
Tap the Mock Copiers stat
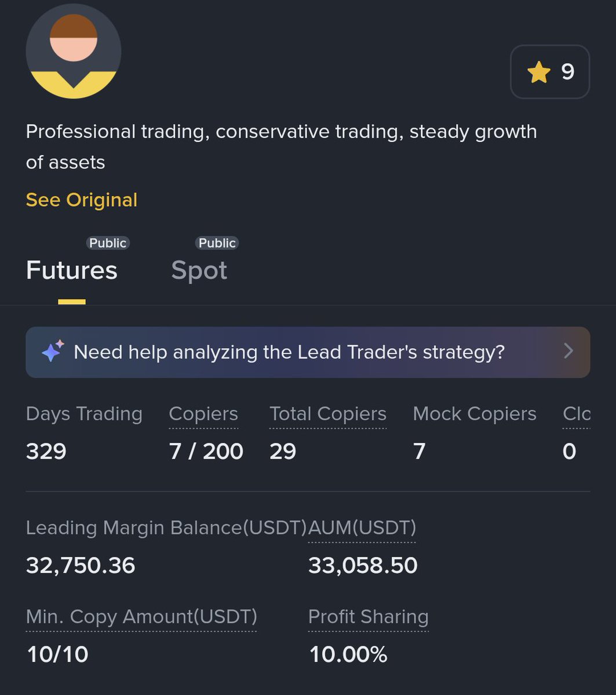[x=475, y=414]
